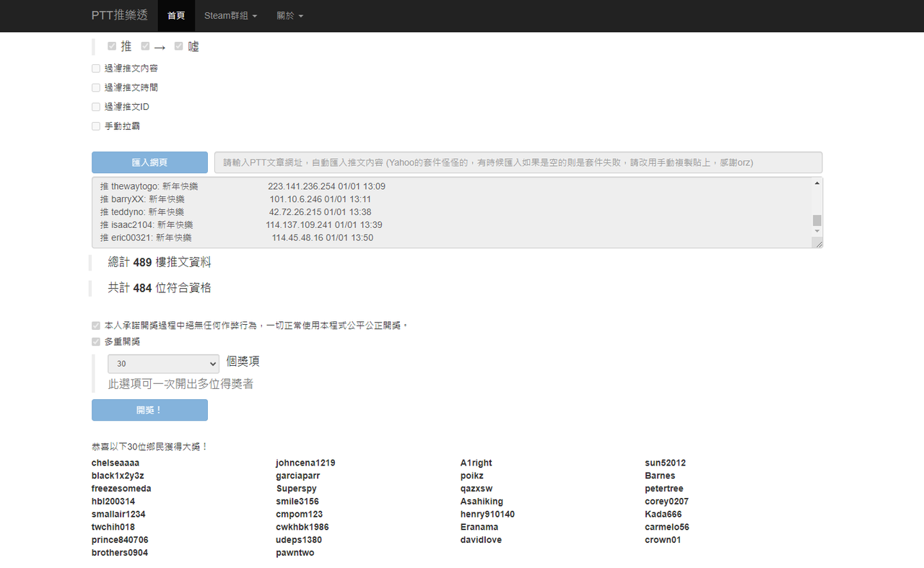Toggle the 噓 checkbox
The image size is (924, 568).
pyautogui.click(x=178, y=46)
